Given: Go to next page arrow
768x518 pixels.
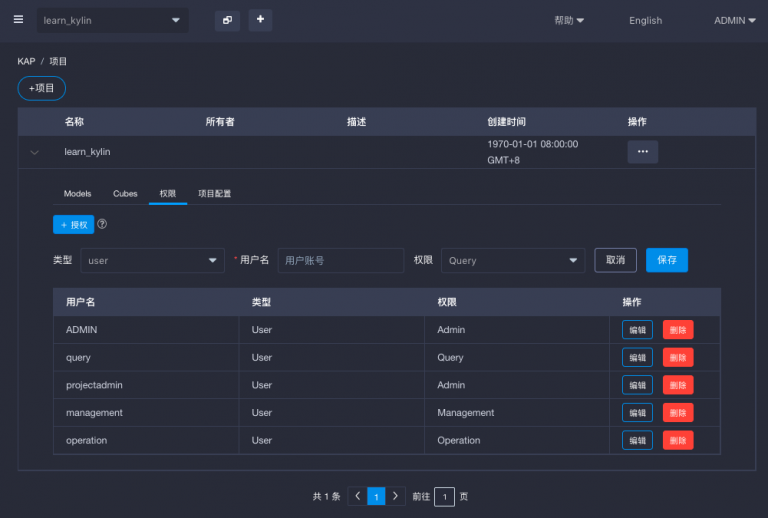Looking at the screenshot, I should point(396,496).
